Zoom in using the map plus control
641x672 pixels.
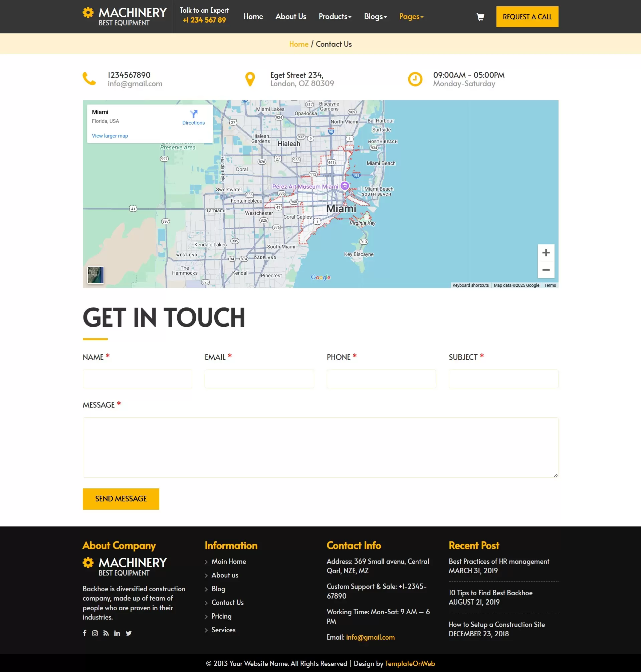tap(546, 252)
